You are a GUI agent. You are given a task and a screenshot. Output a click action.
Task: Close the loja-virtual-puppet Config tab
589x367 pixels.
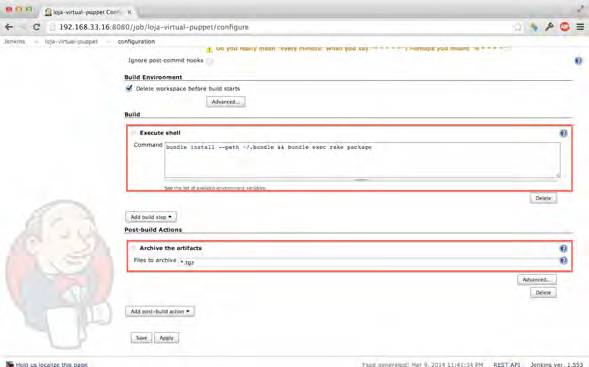coord(129,12)
